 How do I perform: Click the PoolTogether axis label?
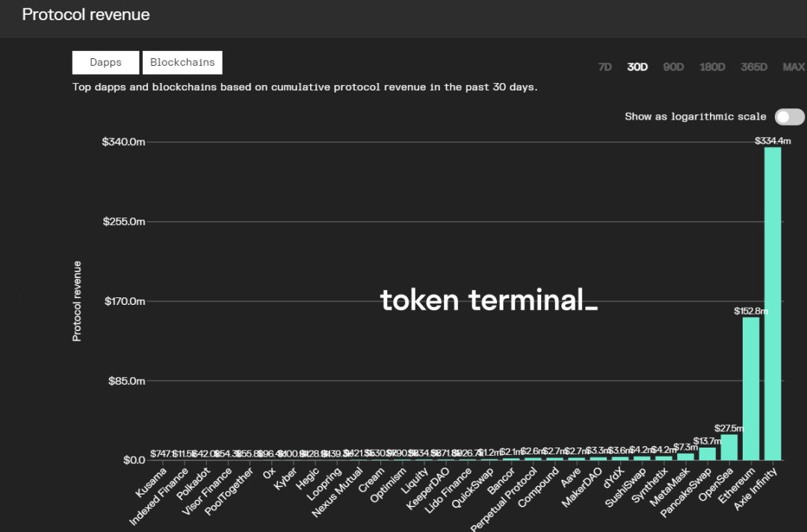(x=229, y=492)
